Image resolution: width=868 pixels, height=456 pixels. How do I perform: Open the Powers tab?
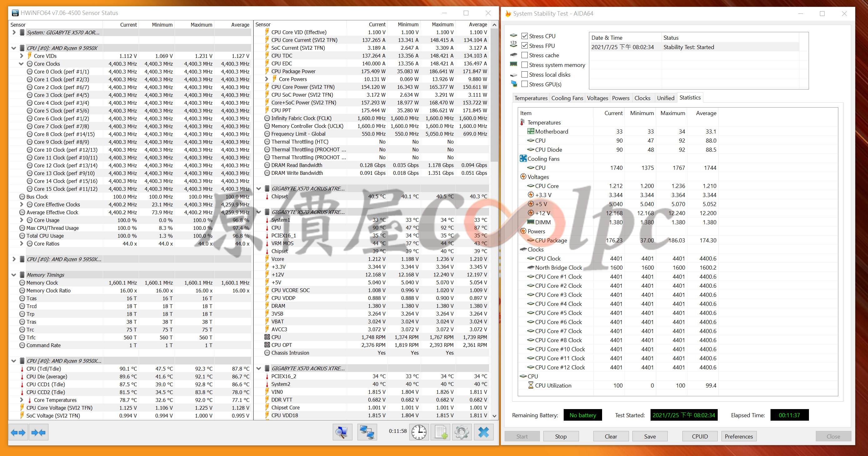[621, 98]
